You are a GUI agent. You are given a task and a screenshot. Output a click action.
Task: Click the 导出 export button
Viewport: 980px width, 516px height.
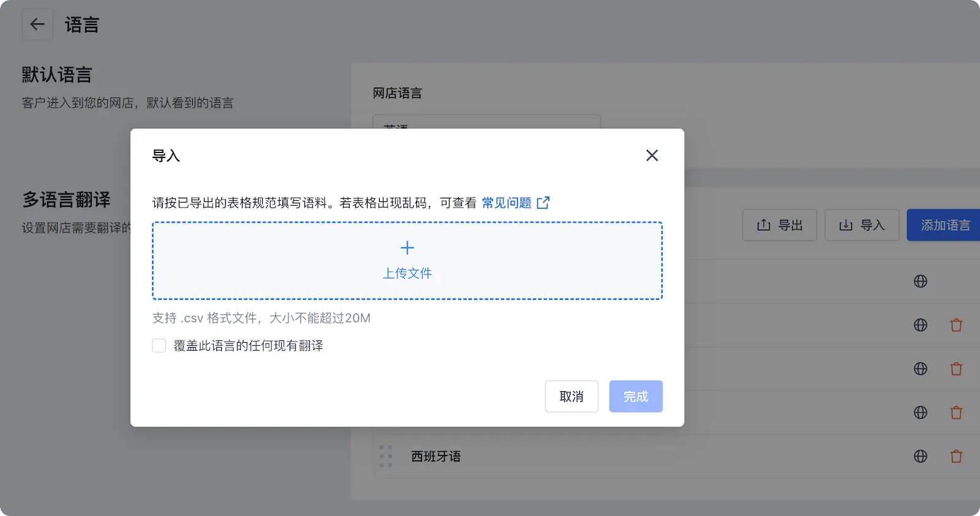point(780,225)
